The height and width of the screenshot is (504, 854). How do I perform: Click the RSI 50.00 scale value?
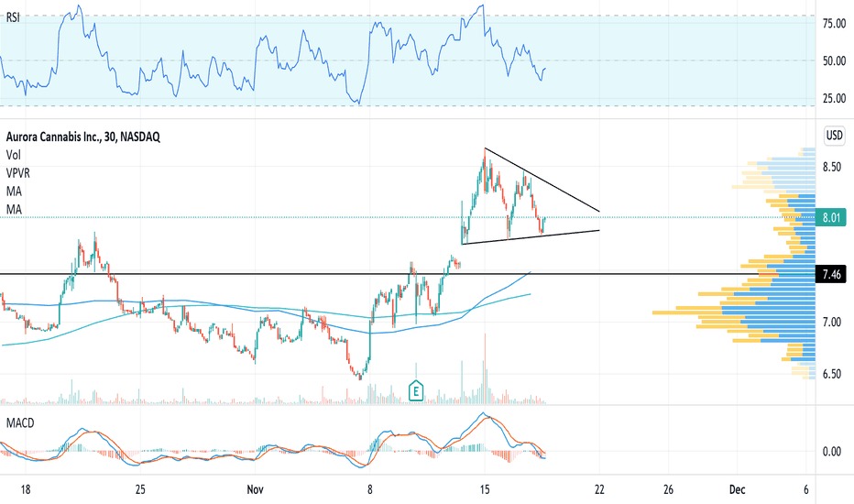[x=834, y=61]
